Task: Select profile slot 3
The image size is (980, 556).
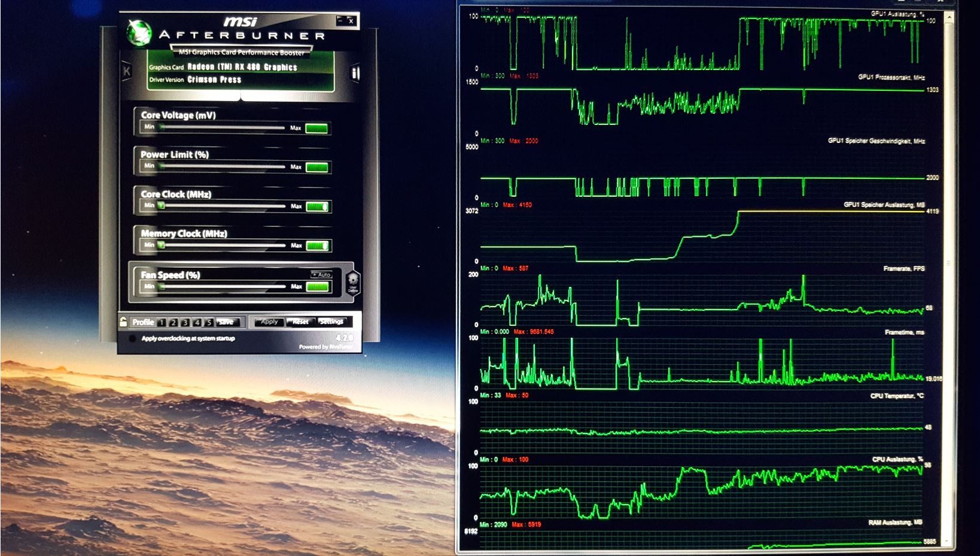Action: click(185, 322)
